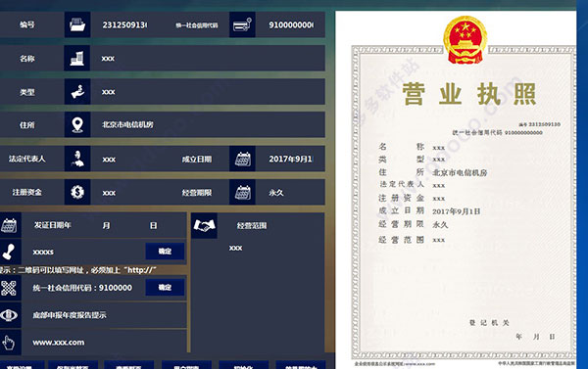Viewport: 588px width, 369px height.
Task: Click the pointing hand icon beside www.xxx.com
Action: [x=9, y=343]
